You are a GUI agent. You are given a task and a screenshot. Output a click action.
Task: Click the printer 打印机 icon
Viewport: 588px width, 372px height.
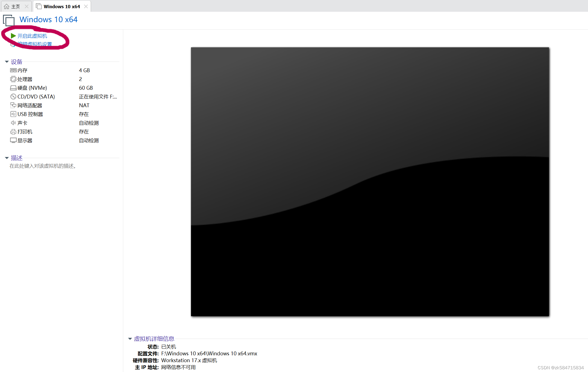point(13,132)
